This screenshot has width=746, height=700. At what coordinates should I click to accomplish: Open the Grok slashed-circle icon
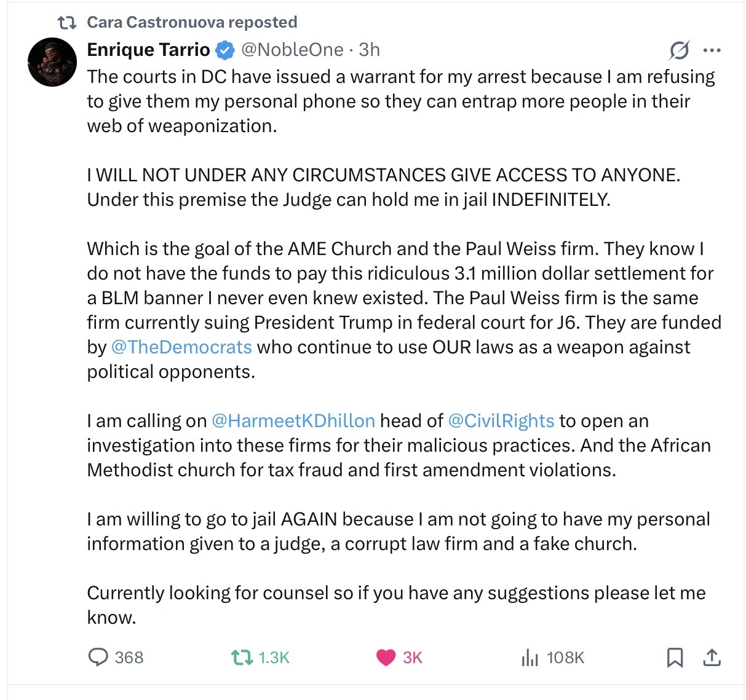coord(679,50)
